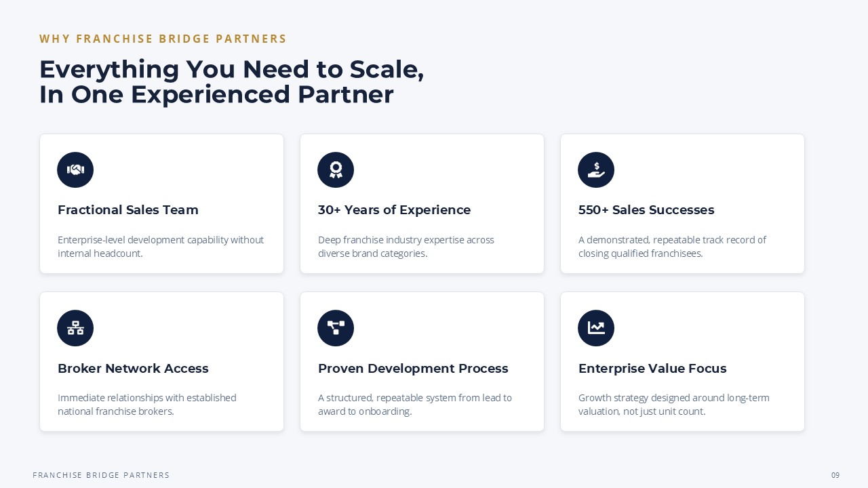Select the Broker Network Access heading
The image size is (868, 488).
pos(133,369)
